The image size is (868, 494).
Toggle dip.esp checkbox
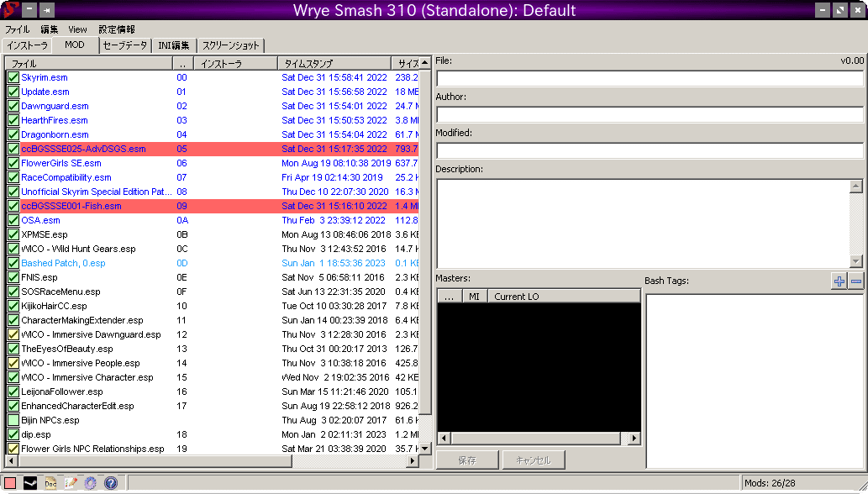click(x=13, y=435)
